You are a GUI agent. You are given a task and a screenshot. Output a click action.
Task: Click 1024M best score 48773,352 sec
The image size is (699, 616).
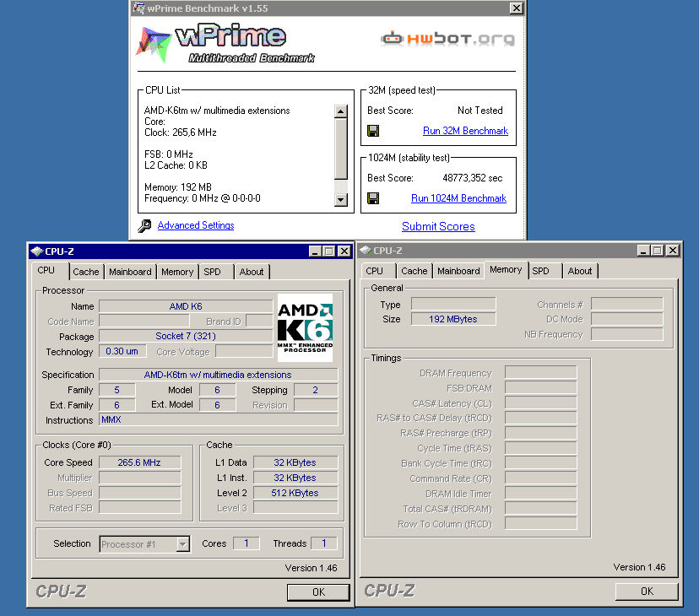coord(473,178)
